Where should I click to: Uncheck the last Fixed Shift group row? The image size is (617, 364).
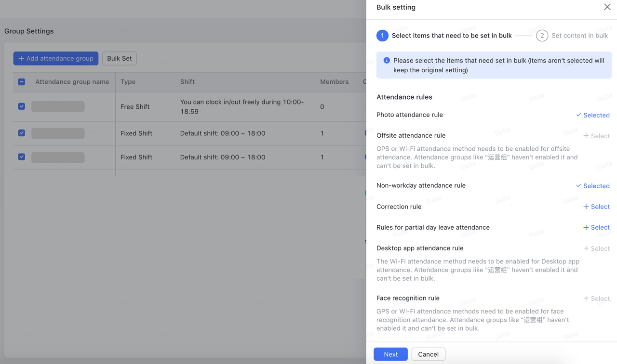pyautogui.click(x=22, y=157)
